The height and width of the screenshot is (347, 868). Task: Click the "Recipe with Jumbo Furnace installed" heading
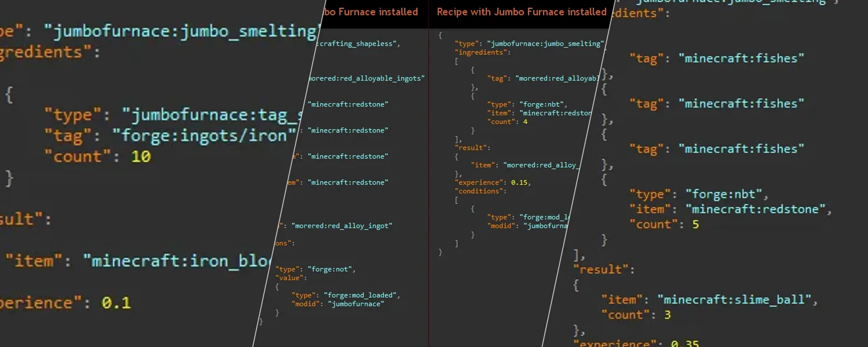click(x=521, y=12)
